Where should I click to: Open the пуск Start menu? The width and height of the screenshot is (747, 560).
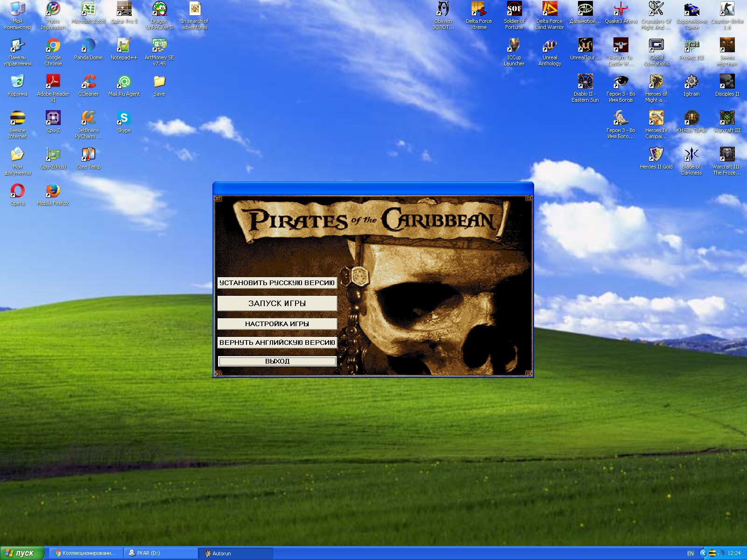pyautogui.click(x=21, y=553)
